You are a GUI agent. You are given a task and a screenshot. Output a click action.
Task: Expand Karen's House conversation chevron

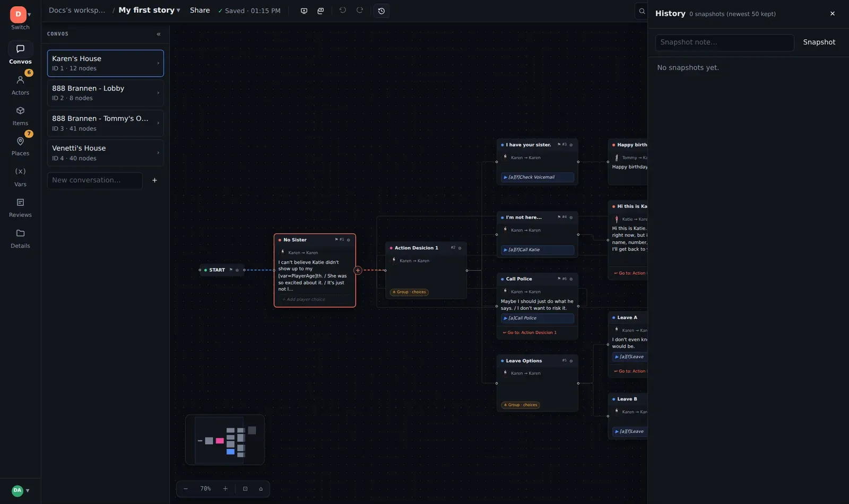[158, 63]
